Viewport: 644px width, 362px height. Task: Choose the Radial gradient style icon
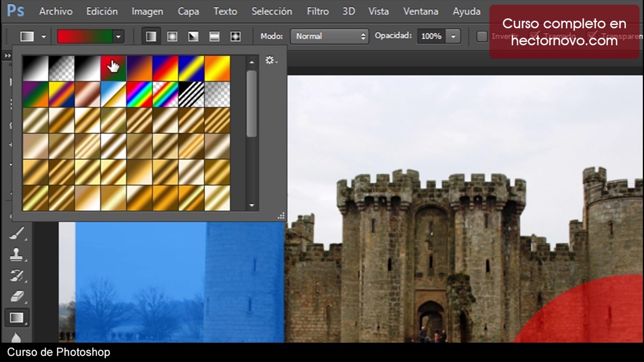[172, 36]
